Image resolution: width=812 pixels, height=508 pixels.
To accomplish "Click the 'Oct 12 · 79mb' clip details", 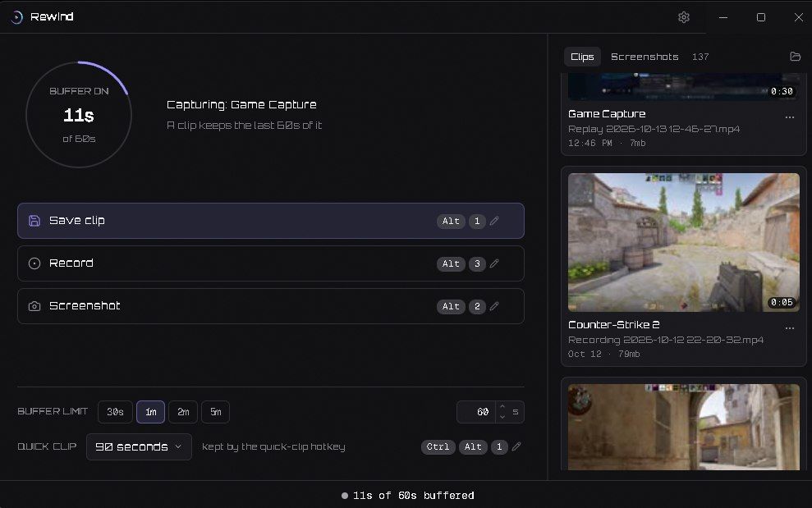I will click(603, 354).
